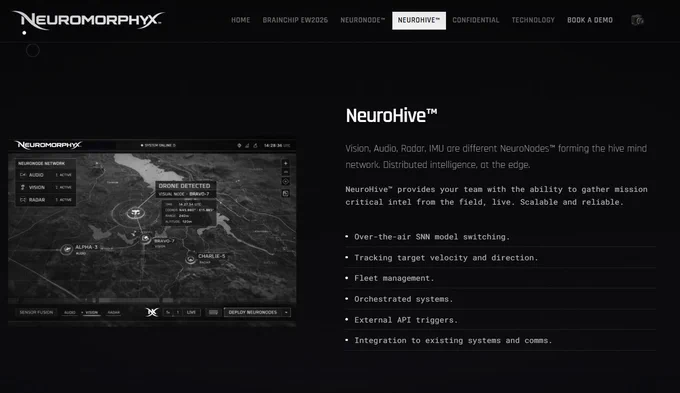Click the timeline bar under the map
Viewport: 680px width, 393px height.
[x=152, y=300]
